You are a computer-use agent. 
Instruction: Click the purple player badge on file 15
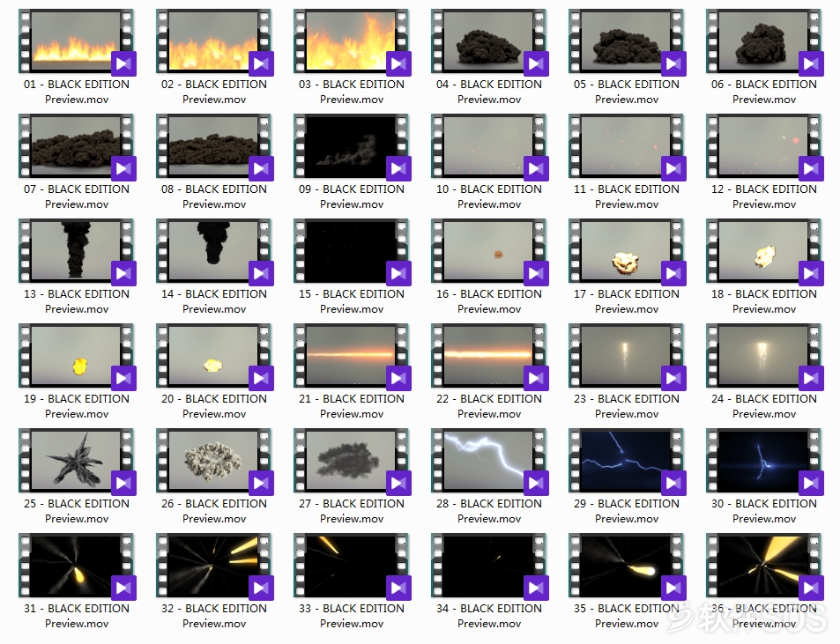point(398,274)
